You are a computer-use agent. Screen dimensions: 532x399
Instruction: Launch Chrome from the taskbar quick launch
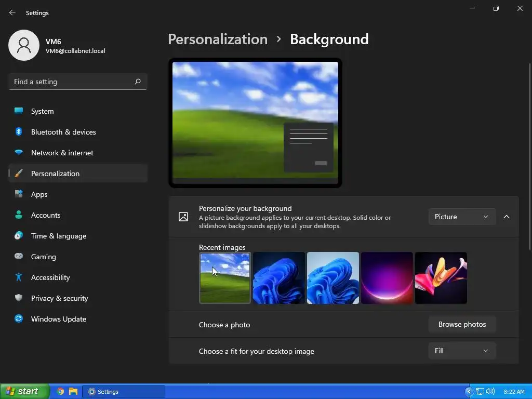(x=60, y=391)
